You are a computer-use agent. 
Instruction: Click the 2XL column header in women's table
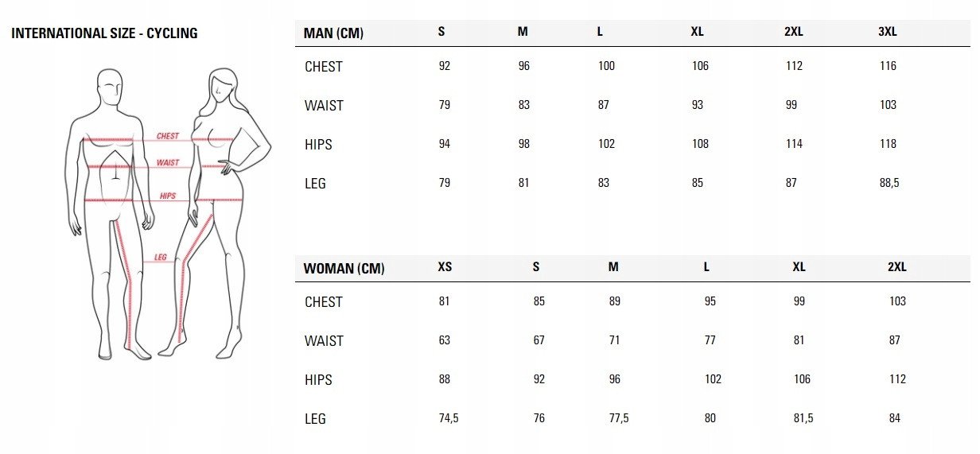click(896, 267)
